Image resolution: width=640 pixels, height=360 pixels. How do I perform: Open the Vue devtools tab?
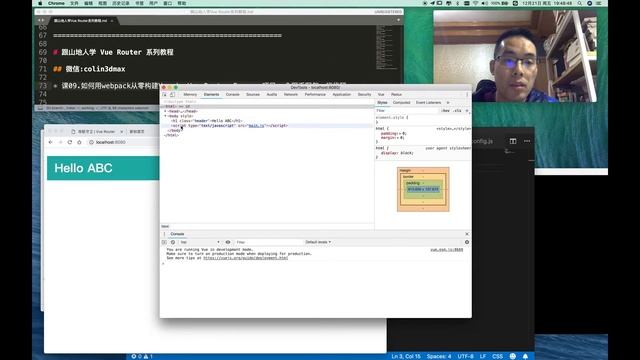click(x=381, y=94)
